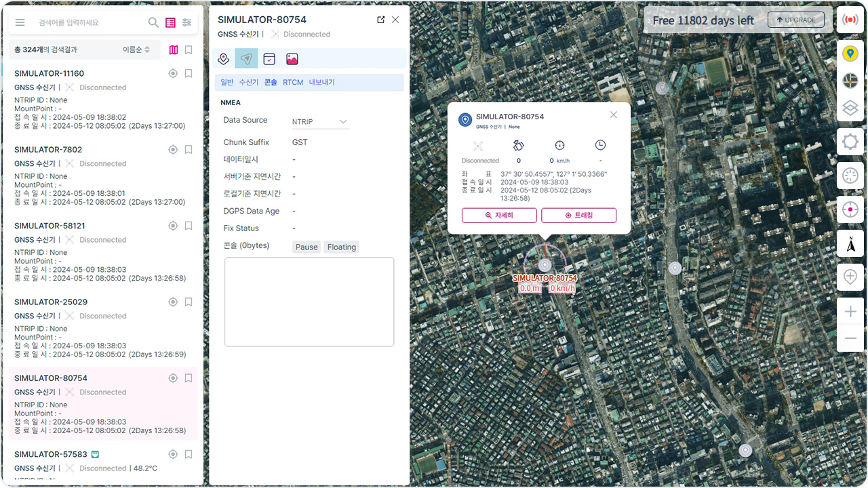
Task: Open the calendar check tab in detail panel
Action: click(x=269, y=59)
